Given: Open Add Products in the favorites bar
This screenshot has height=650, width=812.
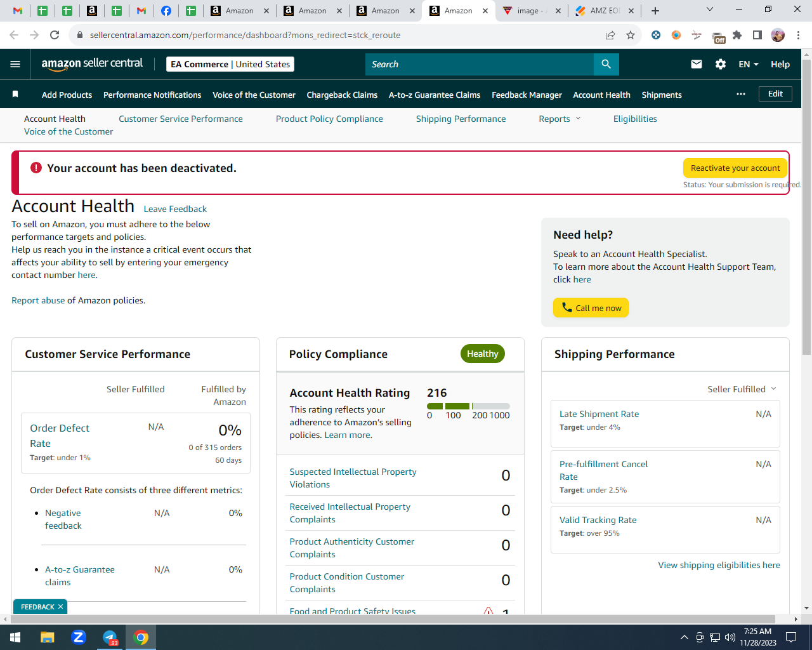Looking at the screenshot, I should pyautogui.click(x=67, y=95).
